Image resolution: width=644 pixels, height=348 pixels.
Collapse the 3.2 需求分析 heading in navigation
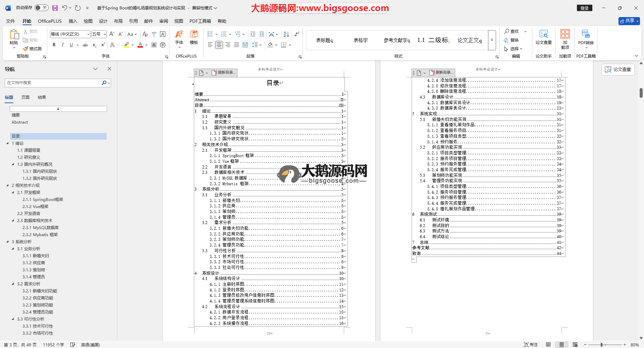coord(13,284)
